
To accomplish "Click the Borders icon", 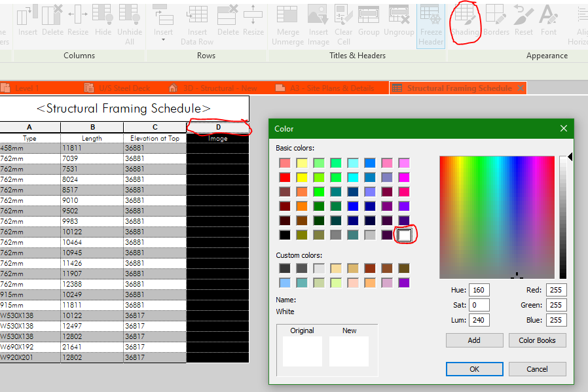I will (x=496, y=15).
